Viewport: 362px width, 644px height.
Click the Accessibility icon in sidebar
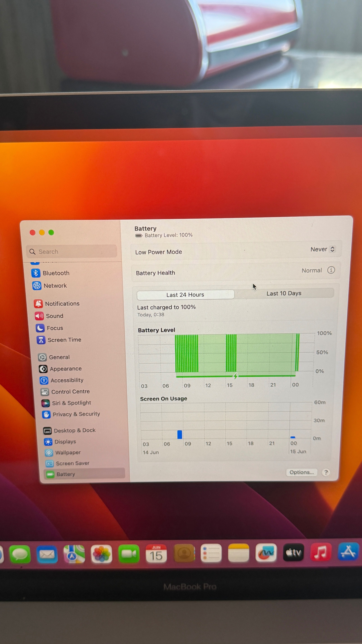[44, 381]
